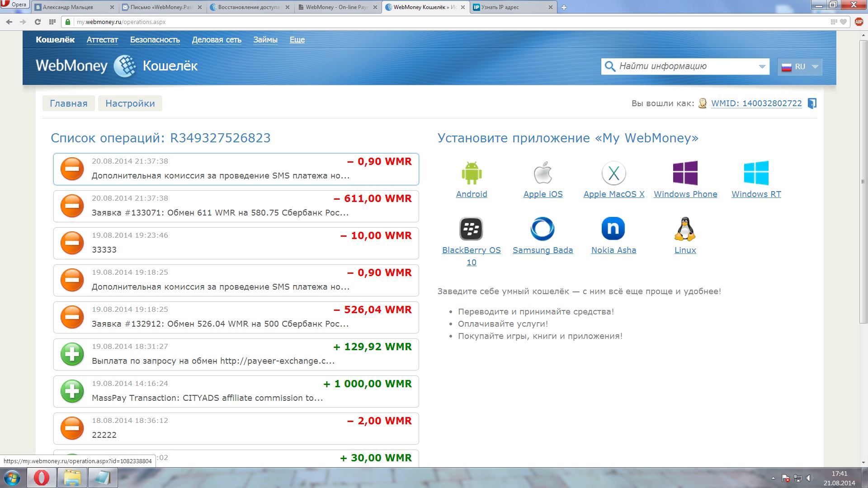Open the Безопасность menu item
Screen dimensions: 868x488
point(155,40)
